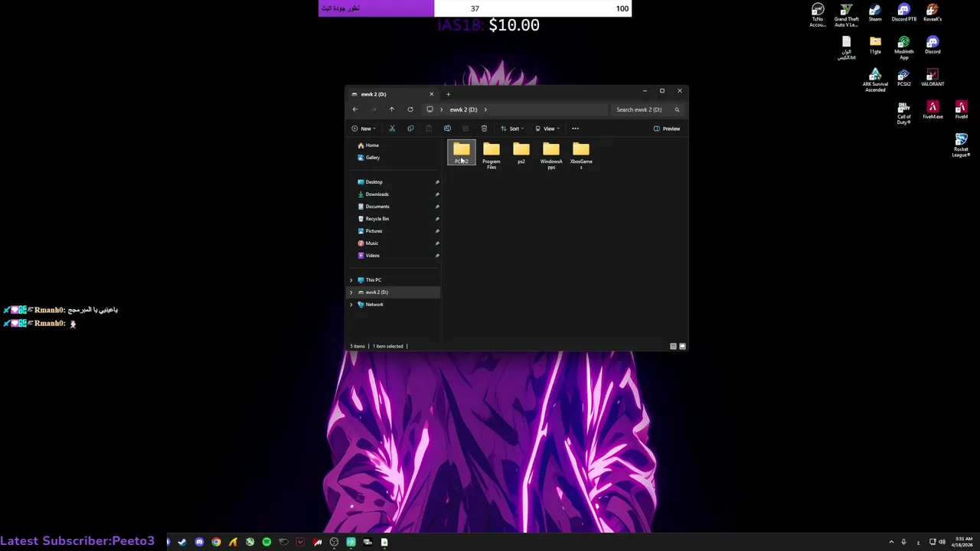Show hidden system tray icons
The height and width of the screenshot is (551, 980).
[890, 542]
